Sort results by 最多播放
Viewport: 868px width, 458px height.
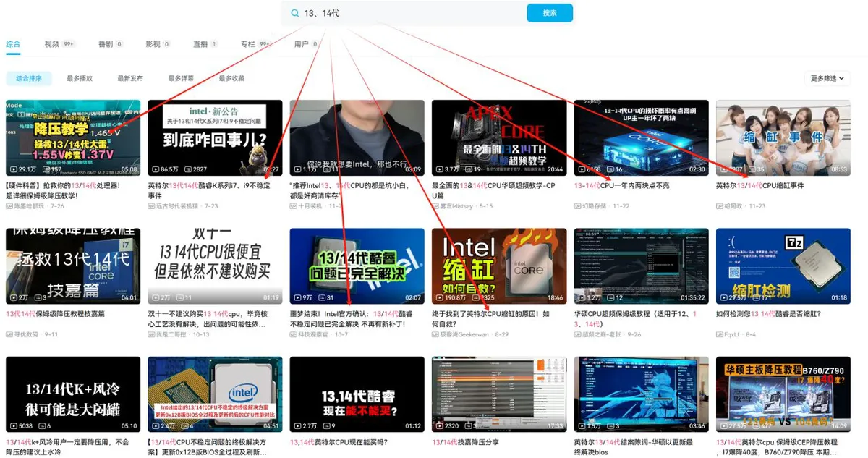click(80, 78)
